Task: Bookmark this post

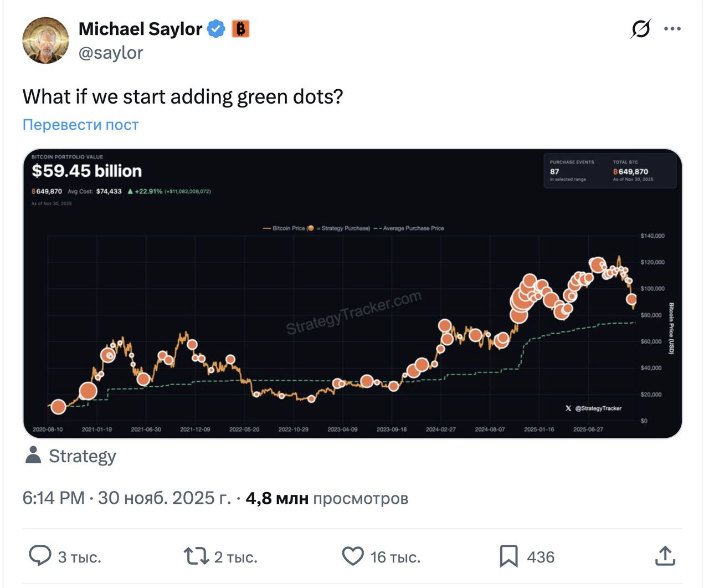Action: pyautogui.click(x=508, y=556)
